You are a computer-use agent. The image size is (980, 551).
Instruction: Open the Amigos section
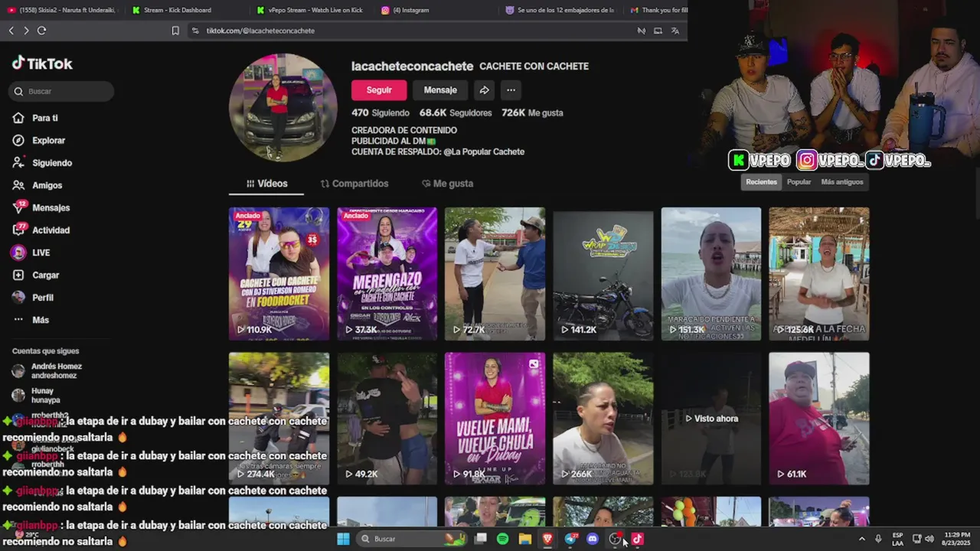pos(38,185)
